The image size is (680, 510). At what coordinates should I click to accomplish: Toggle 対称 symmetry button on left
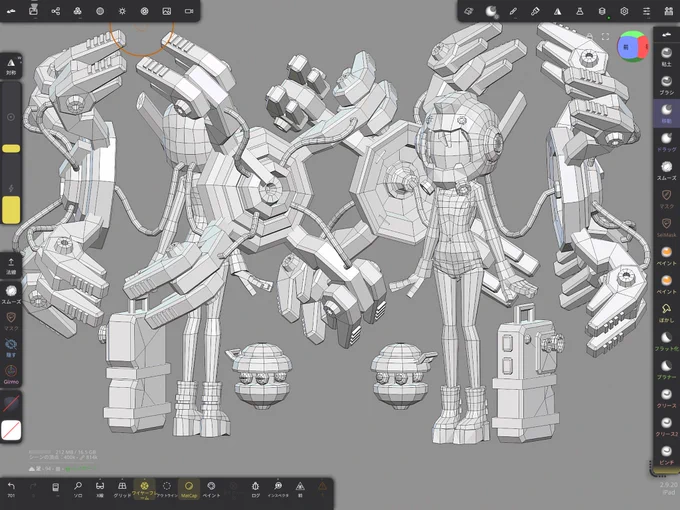[x=11, y=66]
